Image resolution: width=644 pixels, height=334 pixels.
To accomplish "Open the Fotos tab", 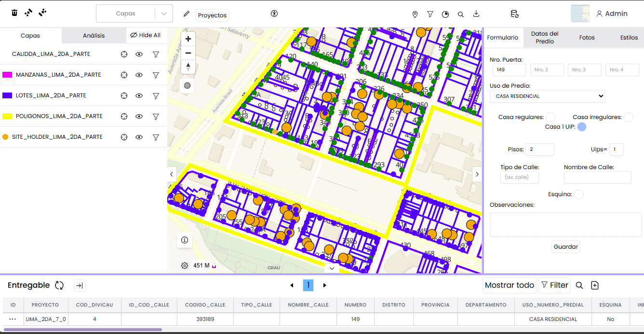I will [587, 38].
